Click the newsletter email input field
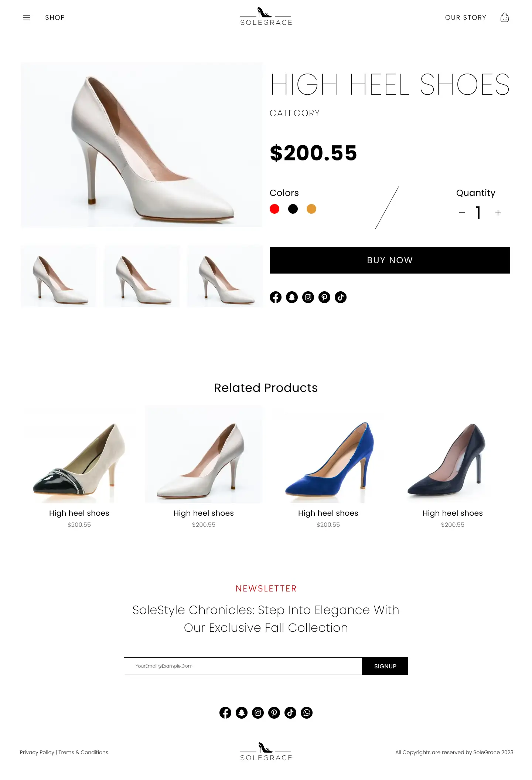 pos(243,666)
